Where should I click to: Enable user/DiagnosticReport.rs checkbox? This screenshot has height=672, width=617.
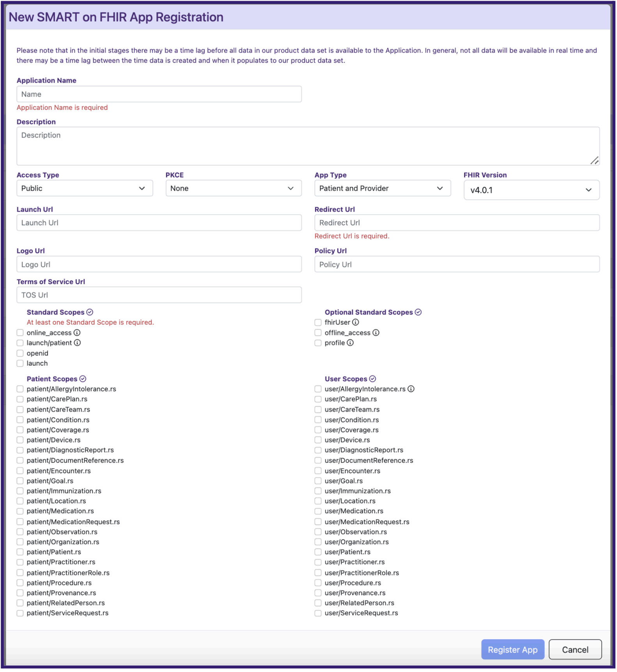318,451
